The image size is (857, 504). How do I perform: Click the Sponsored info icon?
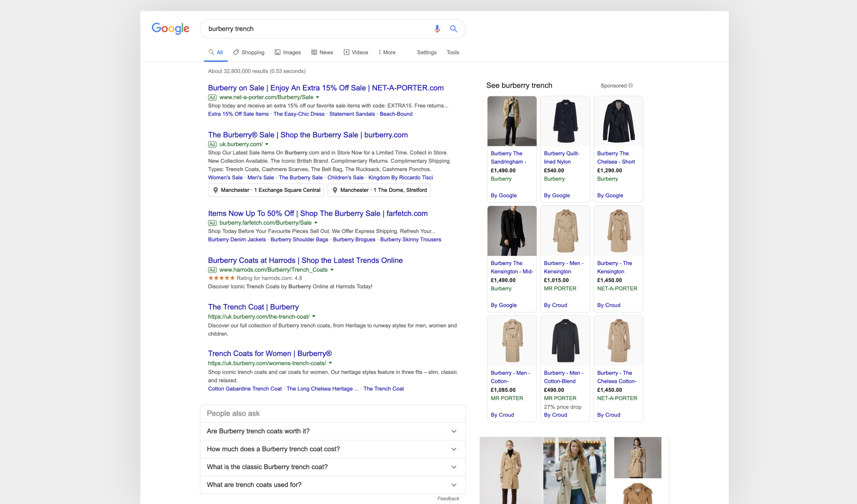631,86
